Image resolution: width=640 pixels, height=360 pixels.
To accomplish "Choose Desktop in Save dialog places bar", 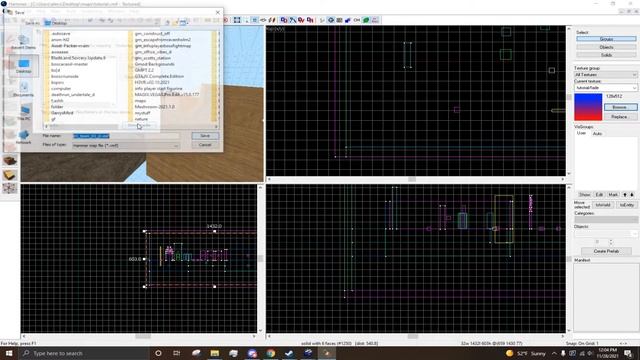I will (23, 66).
